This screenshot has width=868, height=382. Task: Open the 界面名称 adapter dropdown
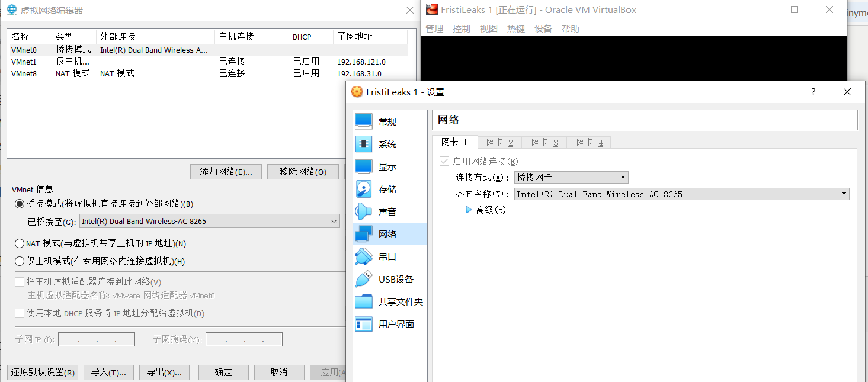pyautogui.click(x=681, y=194)
